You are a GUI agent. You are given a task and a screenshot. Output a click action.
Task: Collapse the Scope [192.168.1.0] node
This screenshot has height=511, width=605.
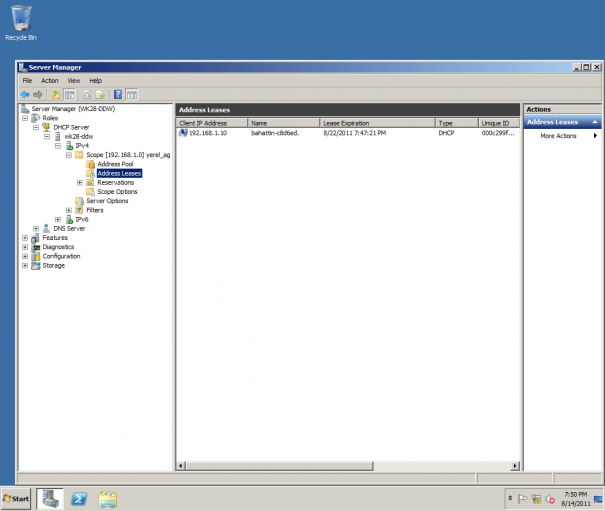(x=69, y=155)
